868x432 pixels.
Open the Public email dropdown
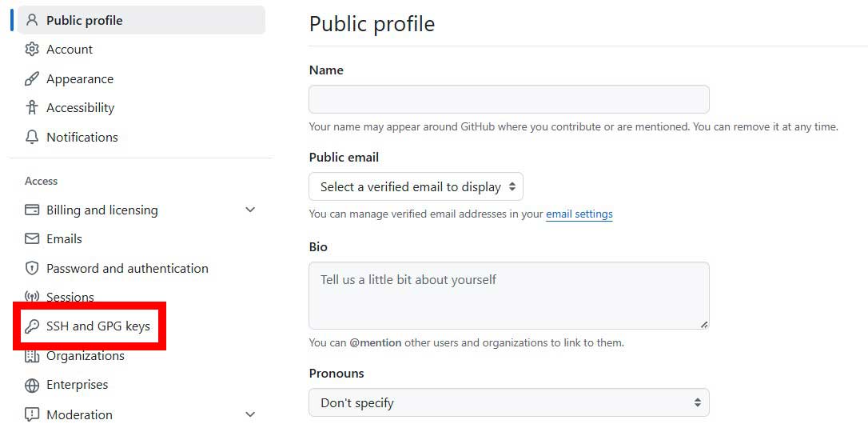(x=416, y=186)
